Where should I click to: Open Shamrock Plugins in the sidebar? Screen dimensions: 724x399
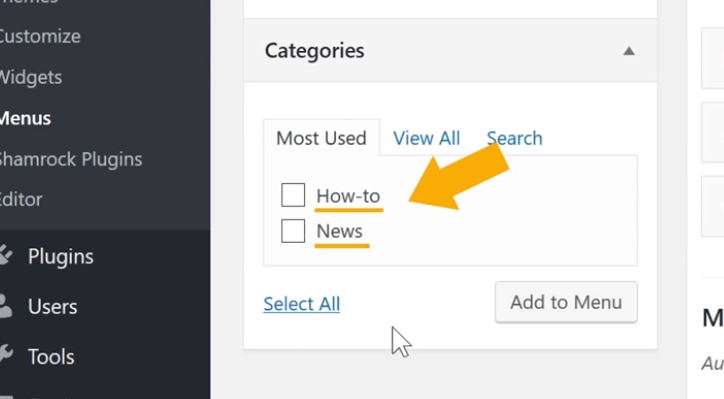click(71, 159)
